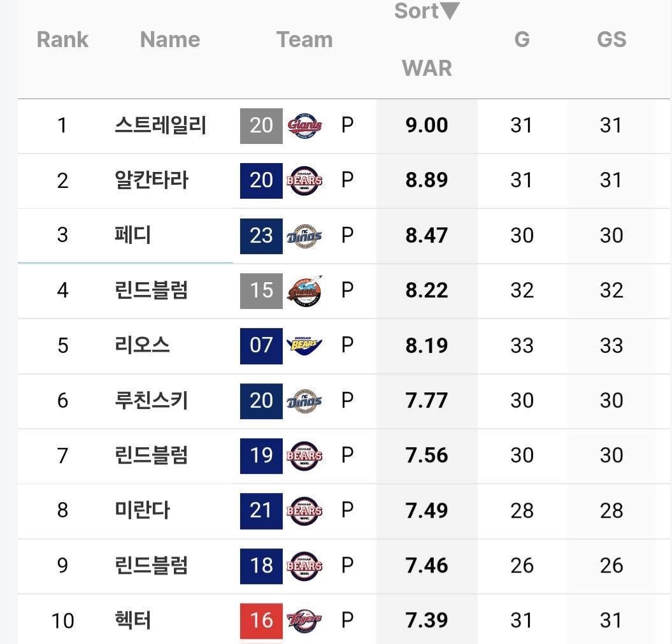Sort by the G column header
This screenshot has height=644, width=672.
pyautogui.click(x=522, y=39)
